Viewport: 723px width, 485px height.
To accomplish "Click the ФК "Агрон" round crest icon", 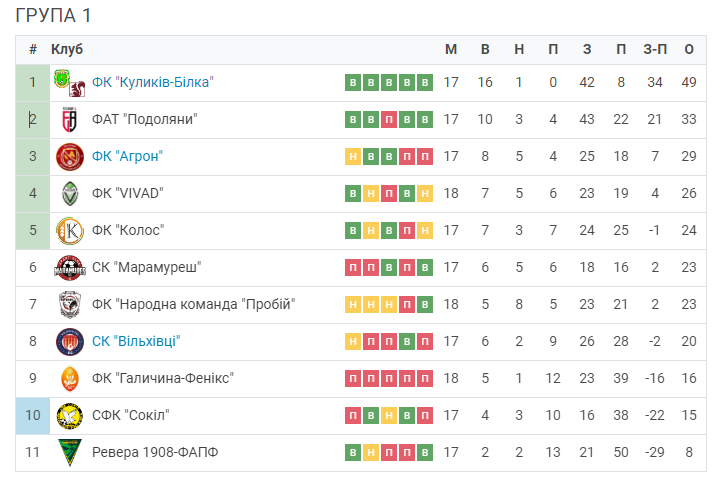I will [x=70, y=157].
